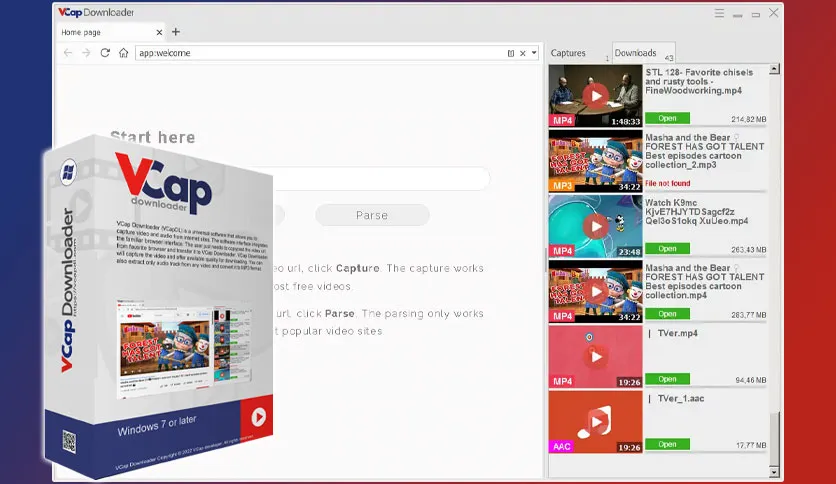This screenshot has width=836, height=484.
Task: Go back with the back arrow
Action: coord(67,53)
